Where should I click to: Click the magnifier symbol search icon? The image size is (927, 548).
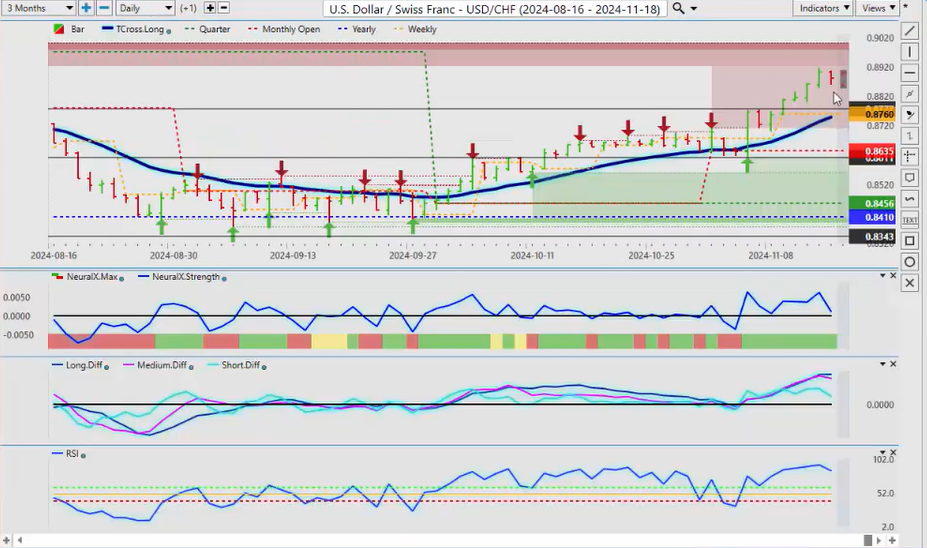(679, 8)
